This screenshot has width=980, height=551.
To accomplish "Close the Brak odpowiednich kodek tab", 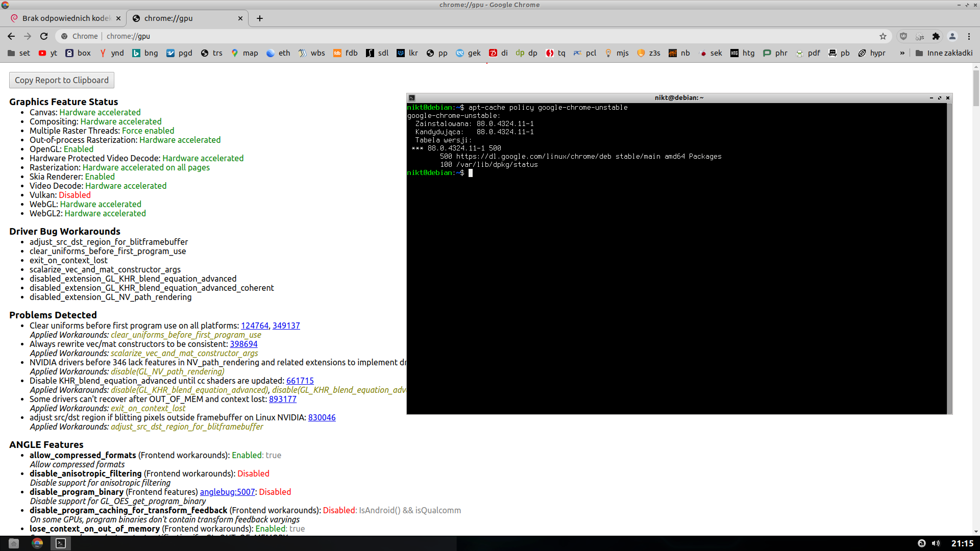I will point(118,18).
